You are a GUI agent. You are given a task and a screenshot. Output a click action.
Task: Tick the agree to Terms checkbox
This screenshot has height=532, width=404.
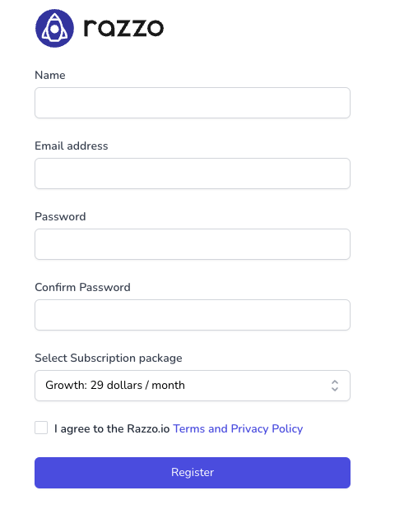41,428
